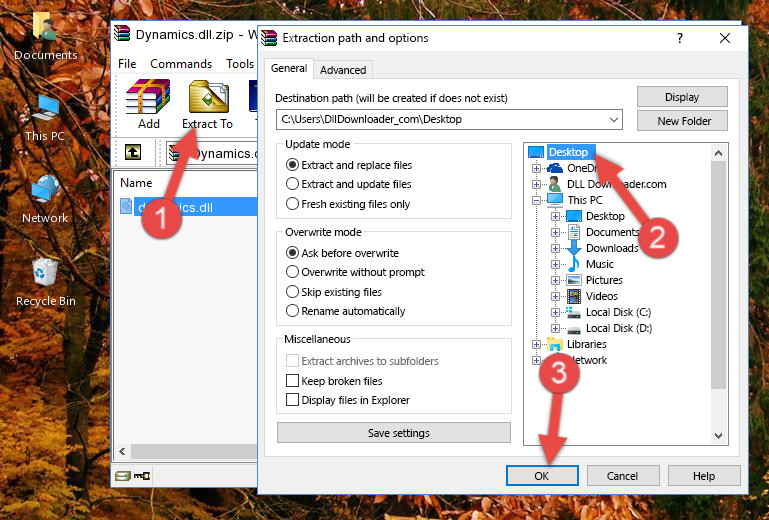
Task: Choose Skip existing files
Action: [x=292, y=291]
